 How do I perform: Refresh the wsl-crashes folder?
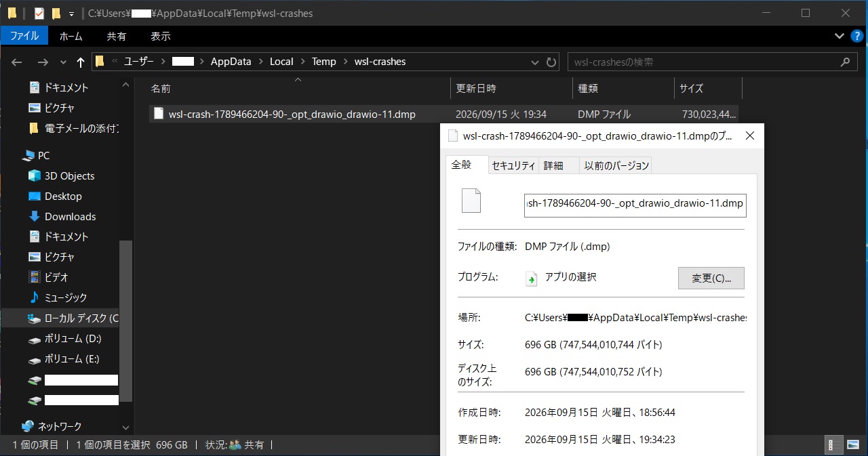pos(551,62)
